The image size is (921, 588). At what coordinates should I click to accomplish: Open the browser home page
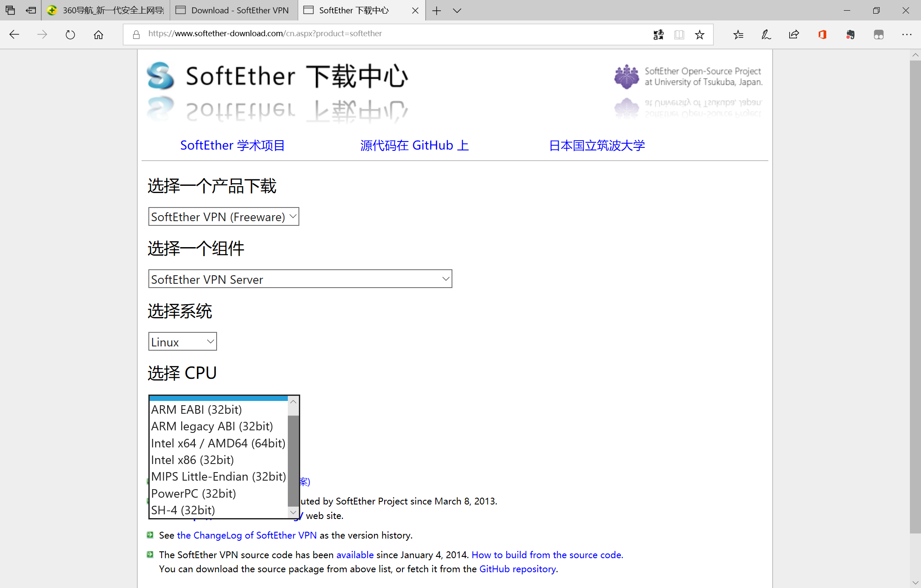click(x=98, y=35)
